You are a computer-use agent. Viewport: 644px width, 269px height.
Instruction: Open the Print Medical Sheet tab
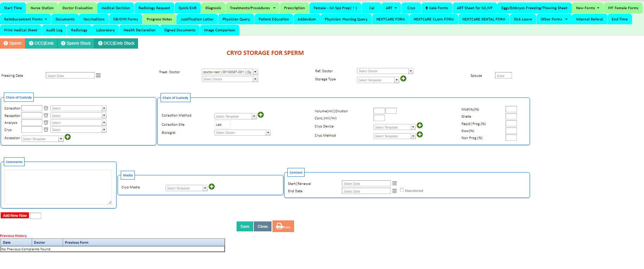click(21, 30)
